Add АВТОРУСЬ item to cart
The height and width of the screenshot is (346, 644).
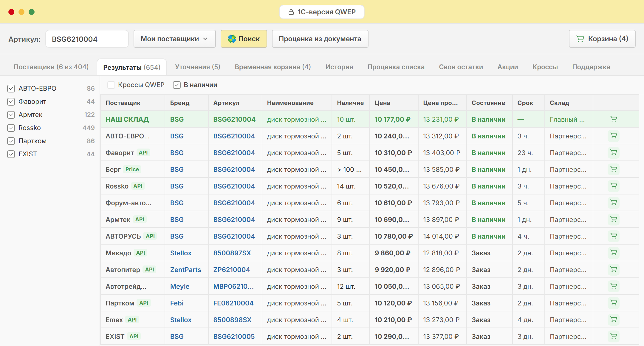[x=614, y=236]
